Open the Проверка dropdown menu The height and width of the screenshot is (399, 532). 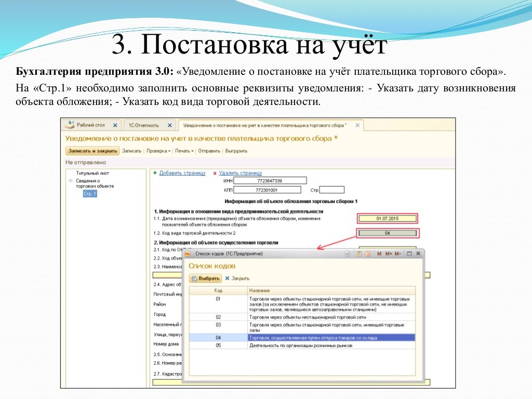tap(158, 151)
